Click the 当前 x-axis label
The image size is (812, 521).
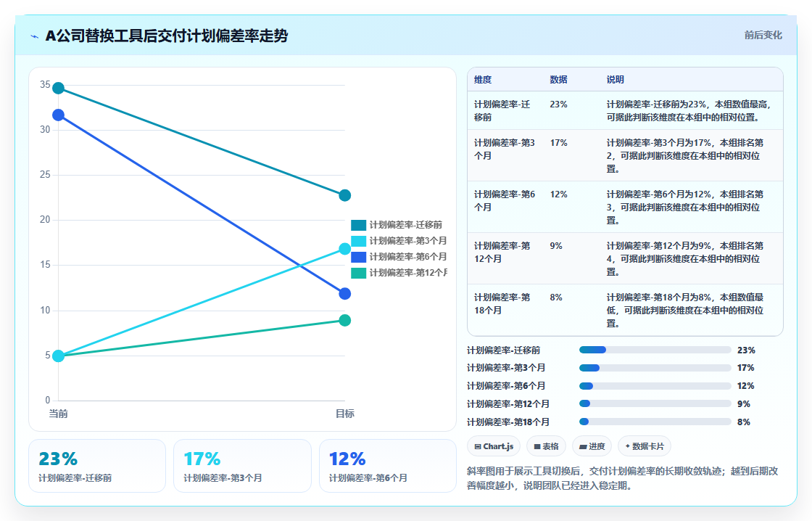59,414
